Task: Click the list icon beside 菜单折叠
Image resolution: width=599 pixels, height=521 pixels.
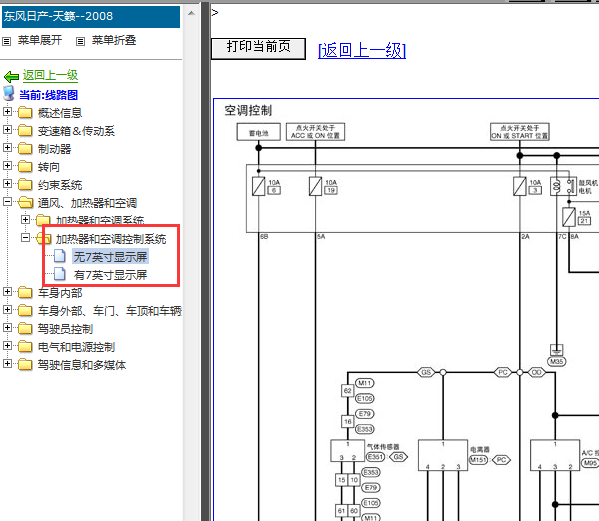Action: tap(80, 41)
